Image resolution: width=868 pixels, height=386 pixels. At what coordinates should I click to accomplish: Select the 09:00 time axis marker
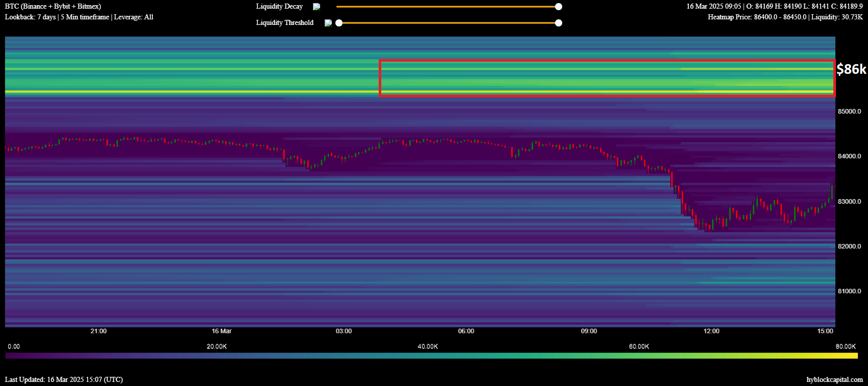click(x=589, y=331)
